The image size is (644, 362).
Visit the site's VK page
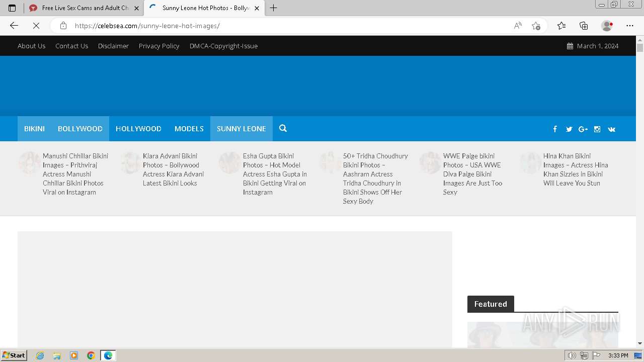pyautogui.click(x=611, y=129)
